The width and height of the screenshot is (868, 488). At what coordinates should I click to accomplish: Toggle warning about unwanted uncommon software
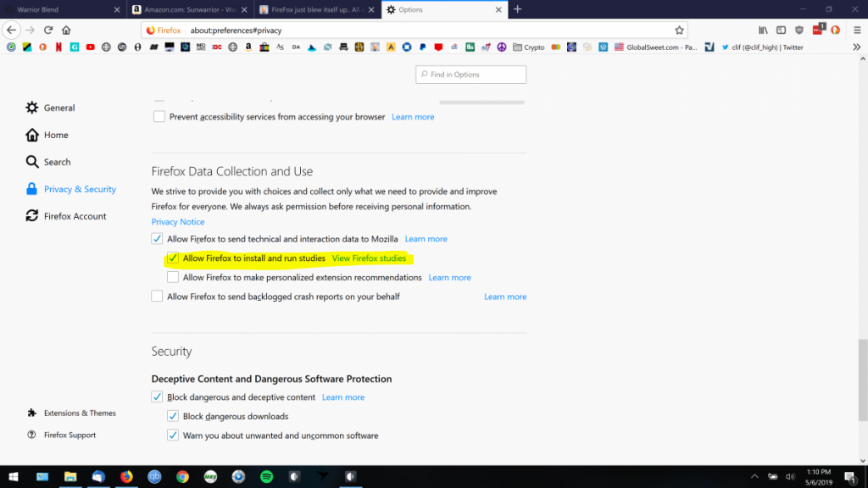click(x=173, y=435)
